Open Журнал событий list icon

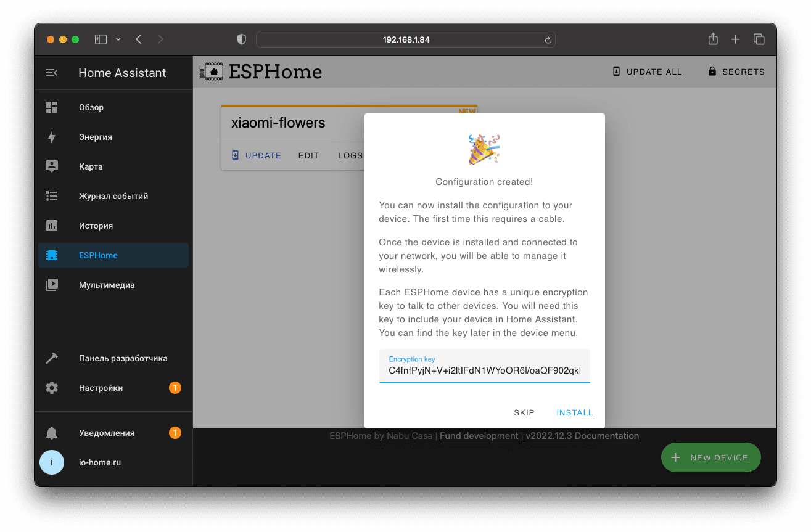[x=52, y=196]
